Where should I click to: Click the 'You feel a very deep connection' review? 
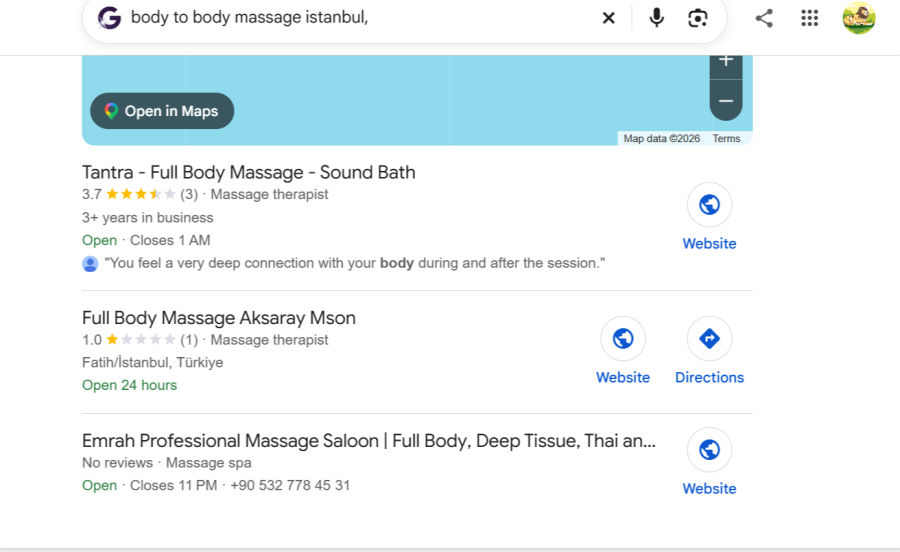[x=355, y=263]
